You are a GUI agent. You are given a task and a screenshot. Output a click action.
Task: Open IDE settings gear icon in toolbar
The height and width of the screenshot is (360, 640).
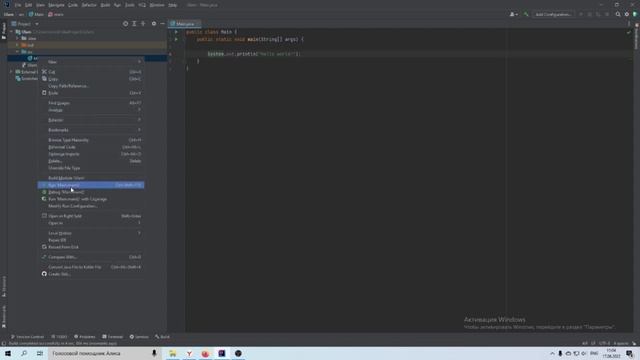click(x=627, y=14)
